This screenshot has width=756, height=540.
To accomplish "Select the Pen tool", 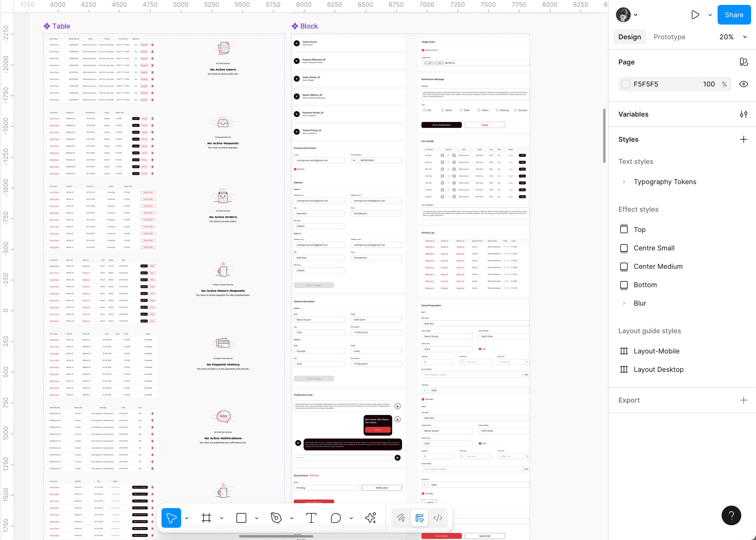I will point(276,518).
